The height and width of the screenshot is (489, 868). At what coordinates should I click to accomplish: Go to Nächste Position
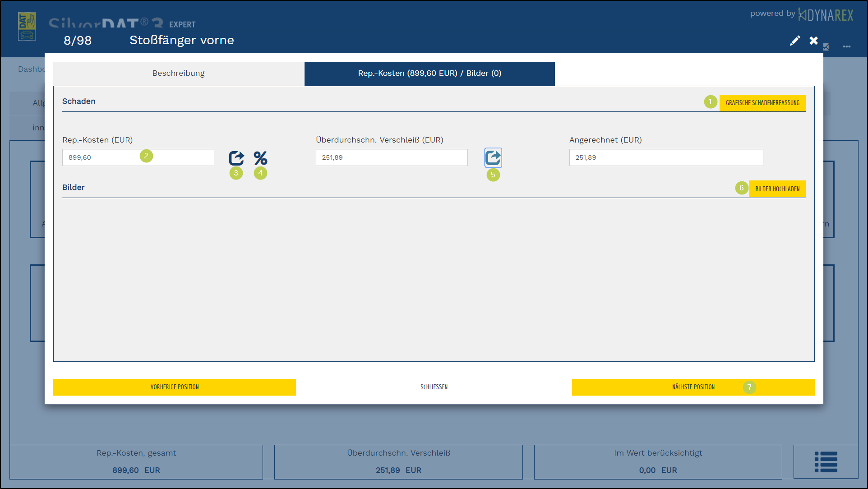[x=693, y=387]
